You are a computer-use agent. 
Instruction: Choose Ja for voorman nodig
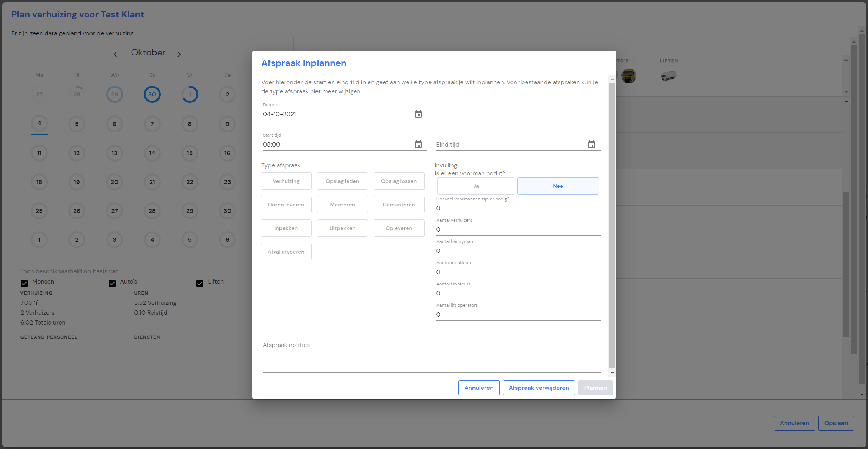476,186
